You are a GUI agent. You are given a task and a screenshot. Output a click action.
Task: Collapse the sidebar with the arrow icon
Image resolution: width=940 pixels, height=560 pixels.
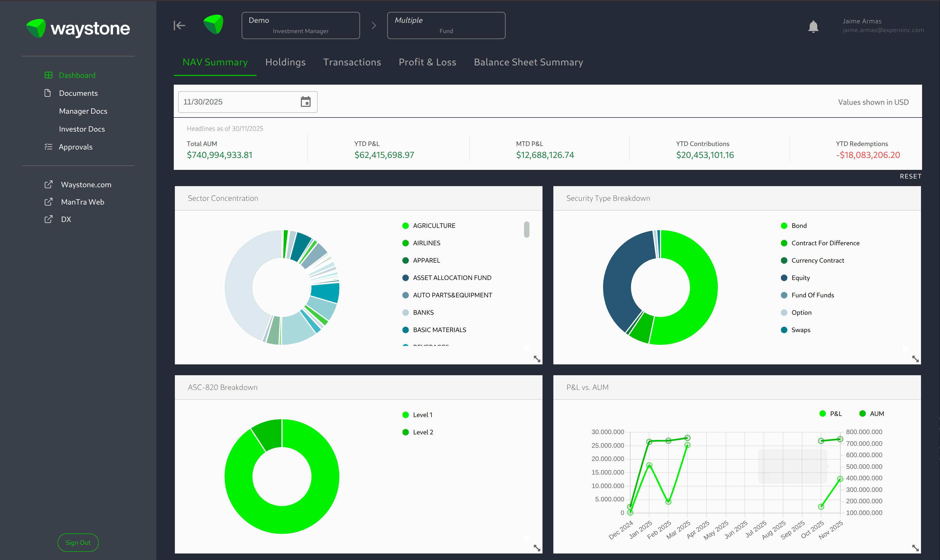click(x=179, y=25)
